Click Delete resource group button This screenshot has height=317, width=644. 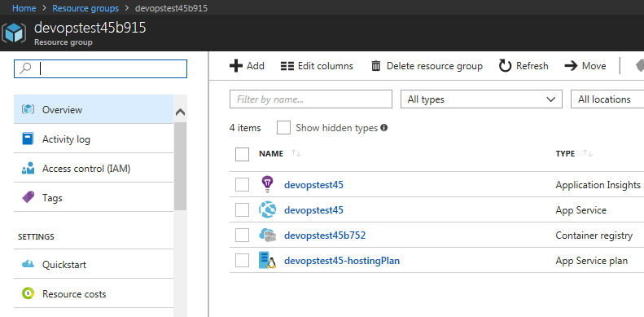point(427,66)
